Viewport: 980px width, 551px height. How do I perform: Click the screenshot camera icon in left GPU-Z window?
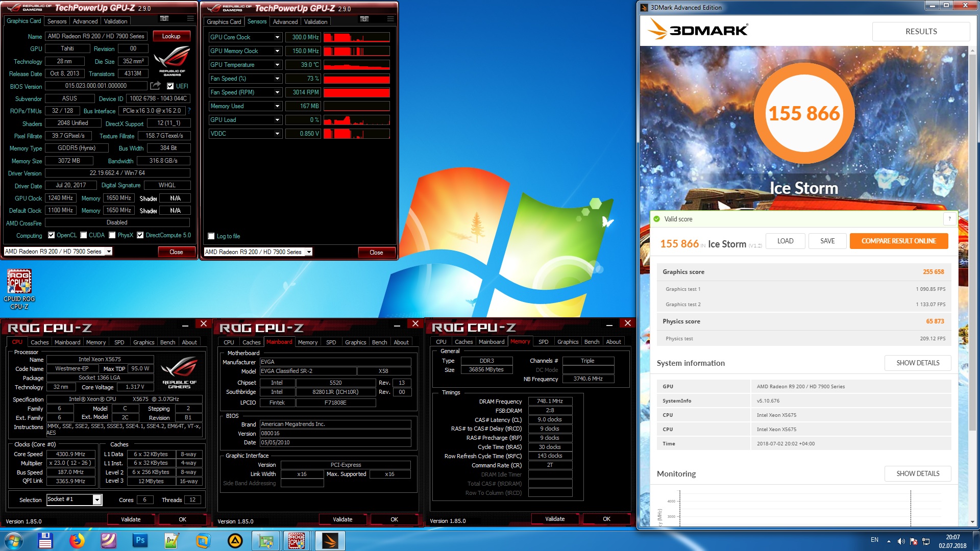click(x=164, y=18)
